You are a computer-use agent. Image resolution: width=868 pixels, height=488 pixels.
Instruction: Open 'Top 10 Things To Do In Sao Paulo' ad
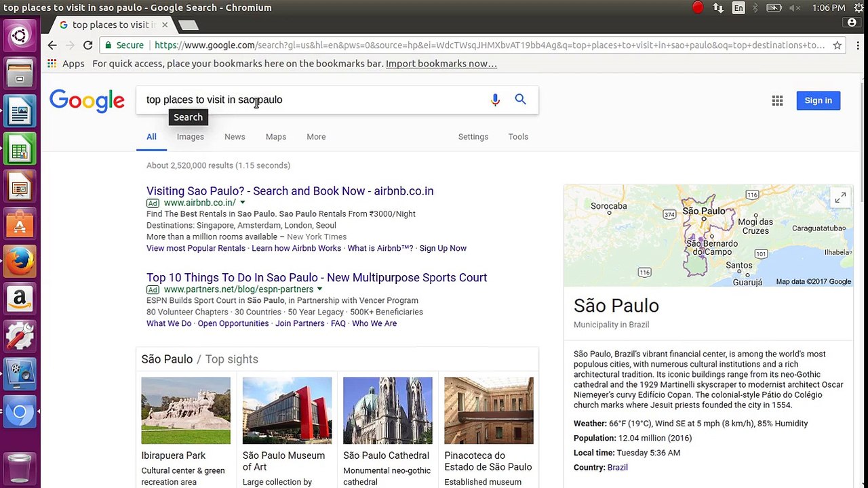tap(317, 278)
